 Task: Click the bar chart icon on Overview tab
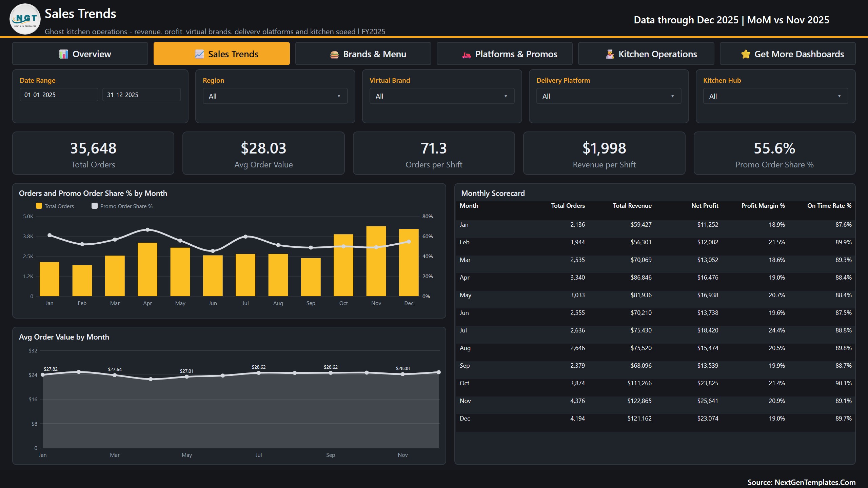[64, 54]
